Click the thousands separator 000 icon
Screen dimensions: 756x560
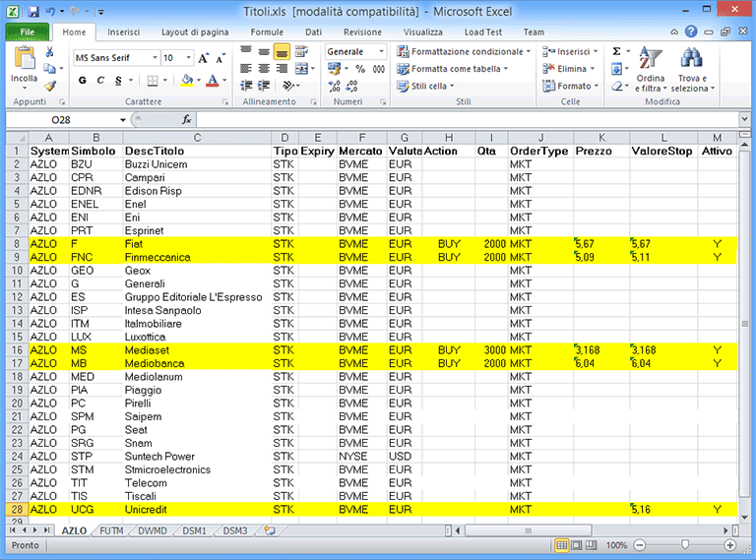click(x=378, y=69)
